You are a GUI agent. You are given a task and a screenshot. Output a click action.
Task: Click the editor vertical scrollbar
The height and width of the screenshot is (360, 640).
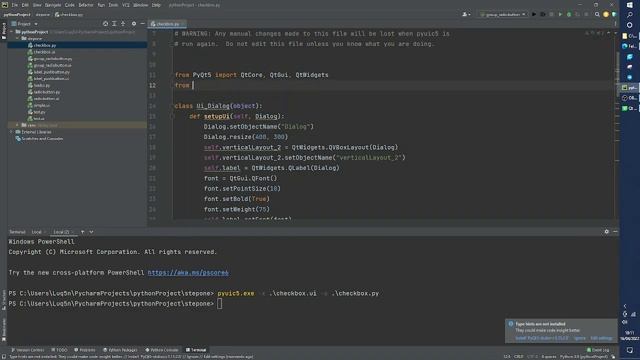[x=617, y=73]
